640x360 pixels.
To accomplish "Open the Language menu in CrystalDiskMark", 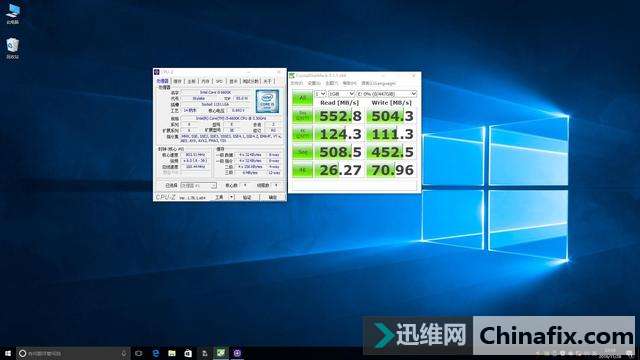I will click(x=379, y=83).
